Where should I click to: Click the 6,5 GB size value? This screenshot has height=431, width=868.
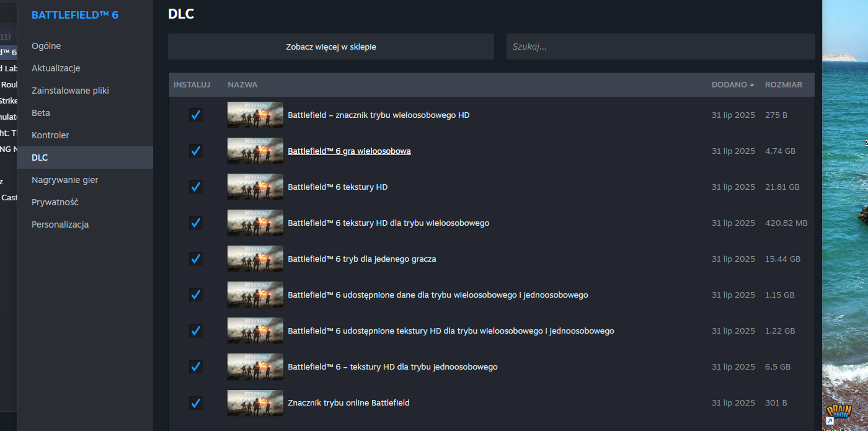tap(778, 367)
